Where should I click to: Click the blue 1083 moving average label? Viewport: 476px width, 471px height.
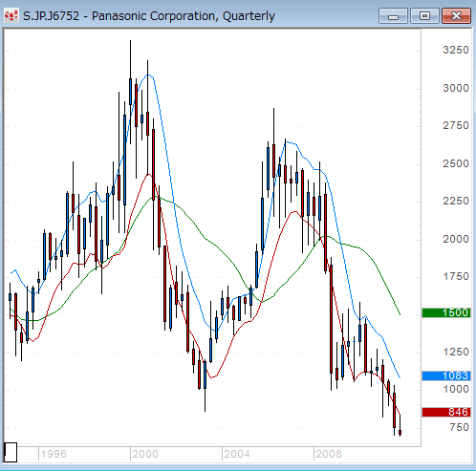tap(446, 375)
